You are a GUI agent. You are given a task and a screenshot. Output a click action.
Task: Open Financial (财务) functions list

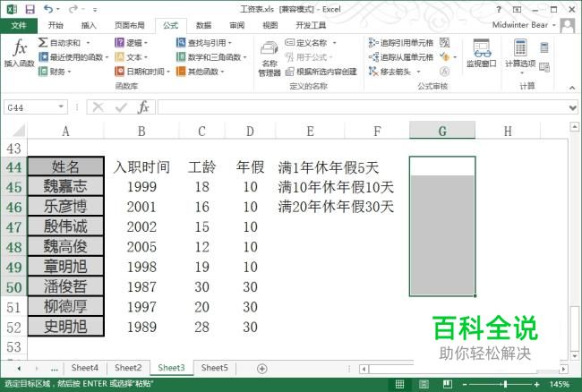pyautogui.click(x=55, y=72)
